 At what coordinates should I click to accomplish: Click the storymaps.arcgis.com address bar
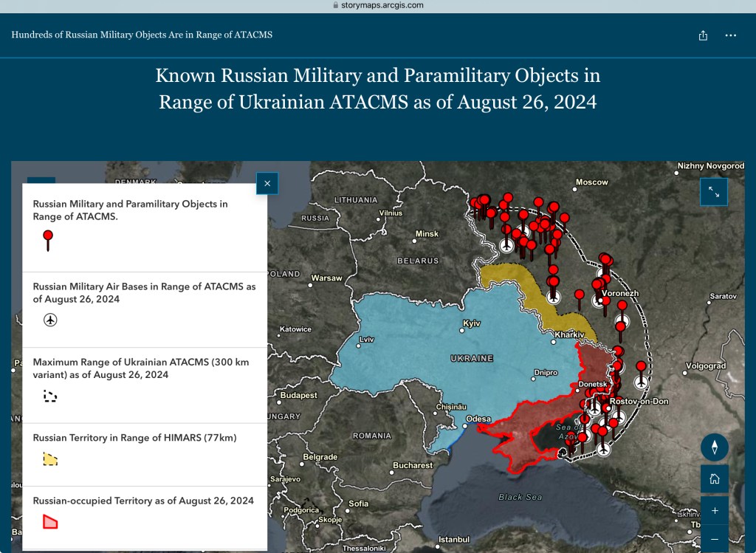tap(378, 5)
